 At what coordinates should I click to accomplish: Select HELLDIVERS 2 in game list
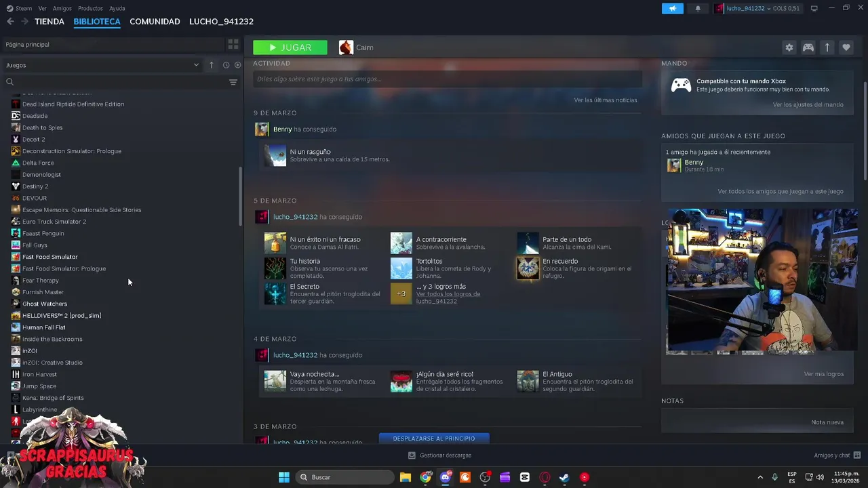(62, 316)
